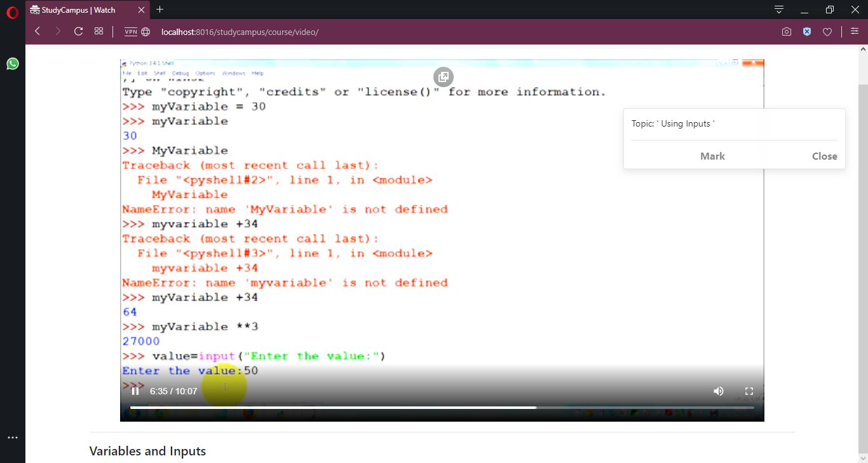Open the sidebar three-dot setup menu
868x463 pixels.
13,438
